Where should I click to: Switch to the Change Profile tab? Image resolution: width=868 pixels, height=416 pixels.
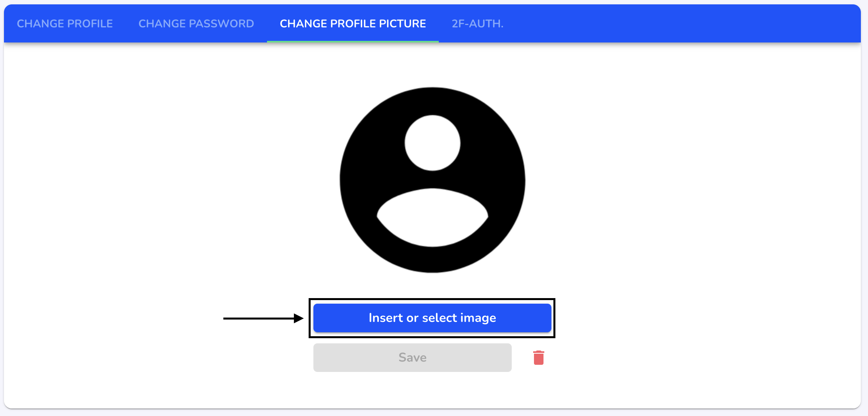tap(65, 23)
